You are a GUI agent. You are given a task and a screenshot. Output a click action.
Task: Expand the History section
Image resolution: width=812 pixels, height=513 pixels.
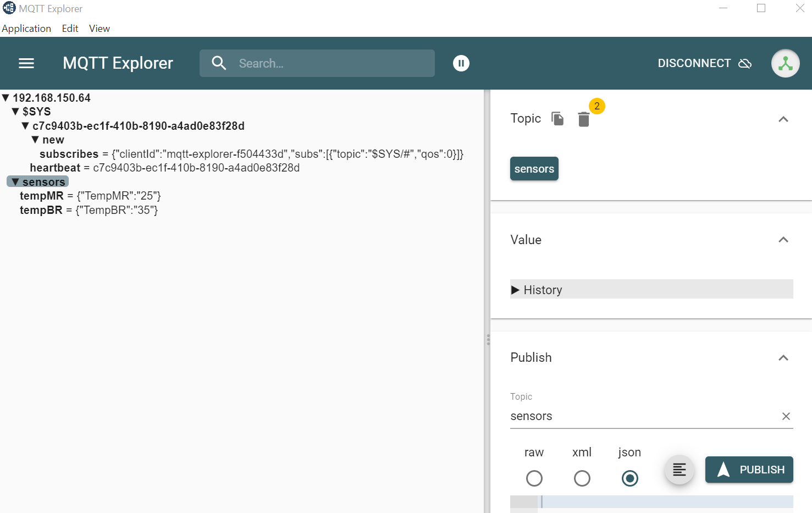tap(651, 289)
